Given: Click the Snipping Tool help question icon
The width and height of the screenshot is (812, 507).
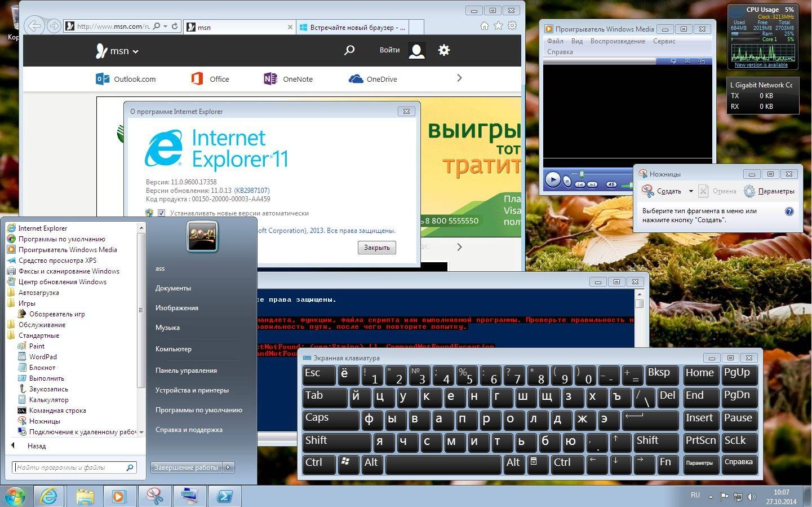Looking at the screenshot, I should pos(789,211).
